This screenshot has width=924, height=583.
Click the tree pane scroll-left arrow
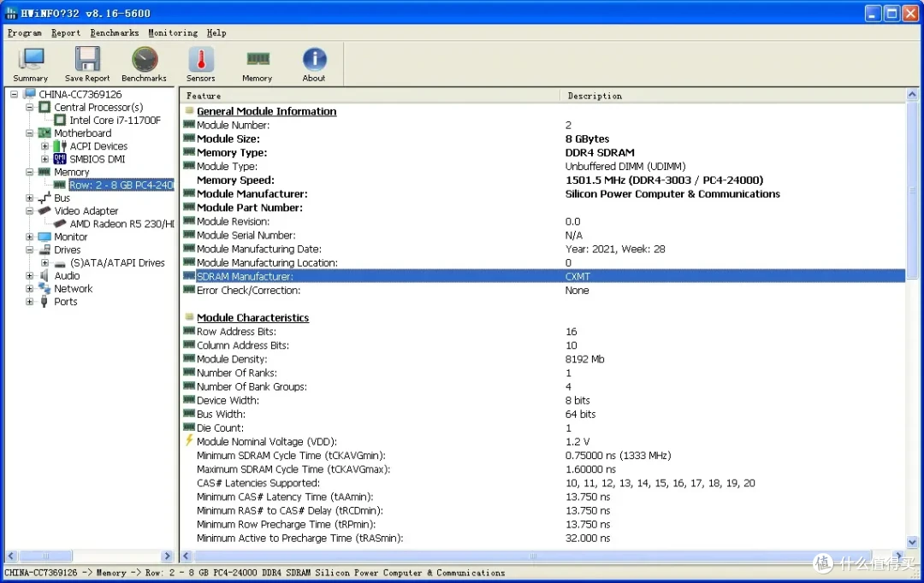(x=11, y=556)
